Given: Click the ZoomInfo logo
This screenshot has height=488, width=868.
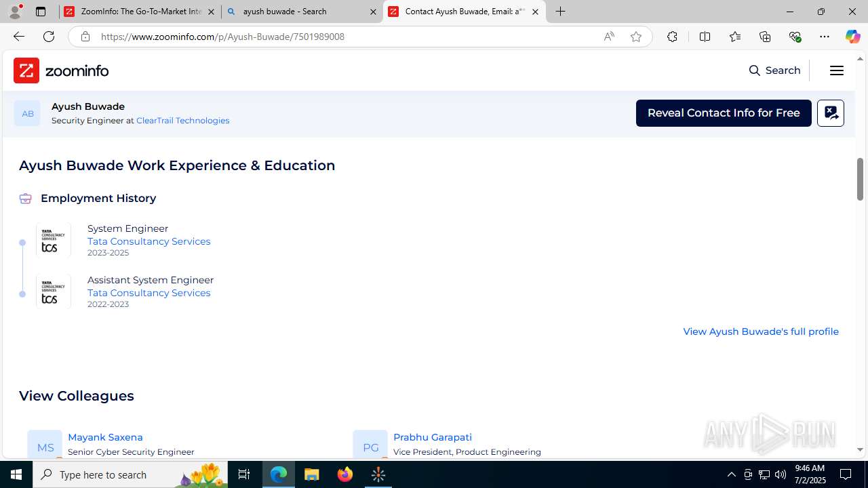Looking at the screenshot, I should pos(61,70).
